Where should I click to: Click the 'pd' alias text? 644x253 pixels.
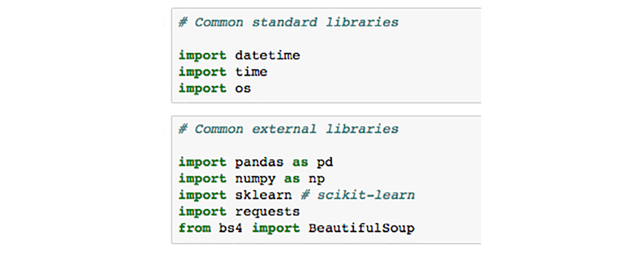pos(325,163)
